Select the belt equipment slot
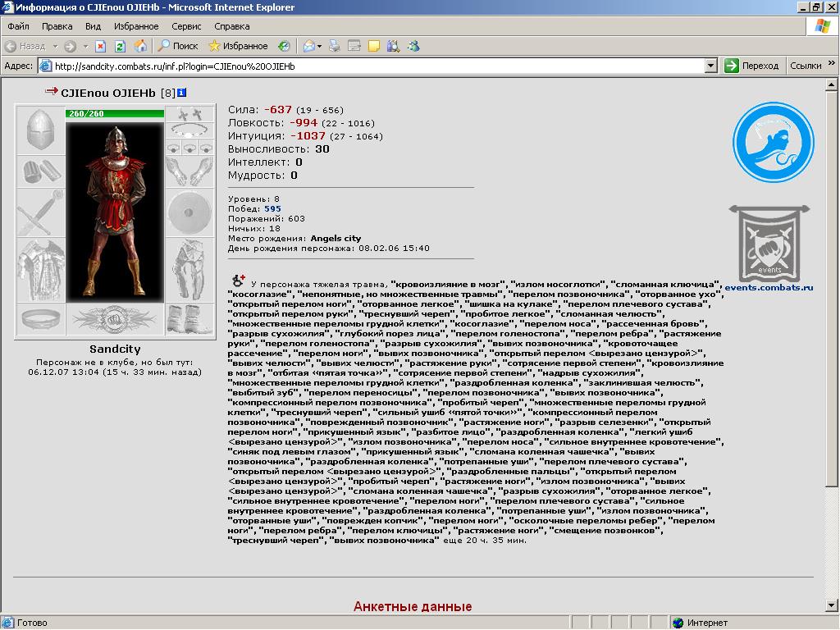 [41, 320]
